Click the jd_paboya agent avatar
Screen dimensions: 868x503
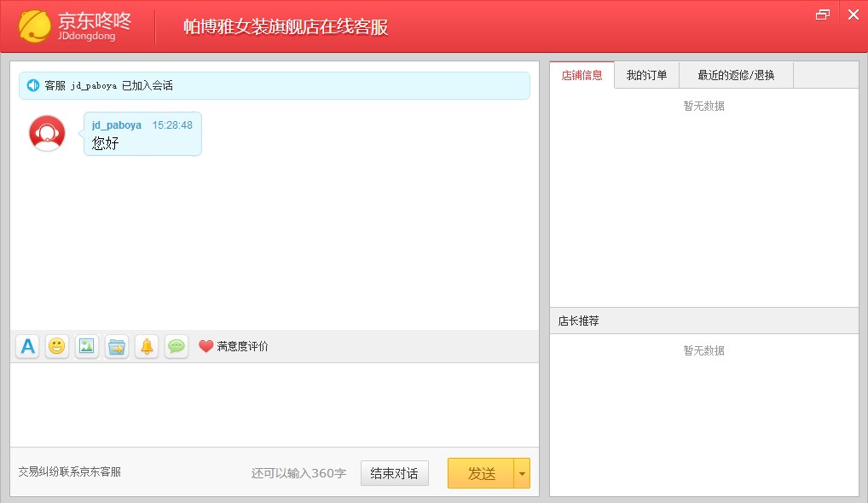tap(47, 134)
